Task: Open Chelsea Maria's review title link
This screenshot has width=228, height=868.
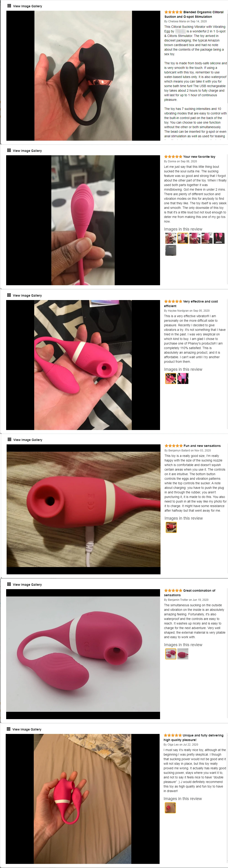Action: click(x=194, y=14)
